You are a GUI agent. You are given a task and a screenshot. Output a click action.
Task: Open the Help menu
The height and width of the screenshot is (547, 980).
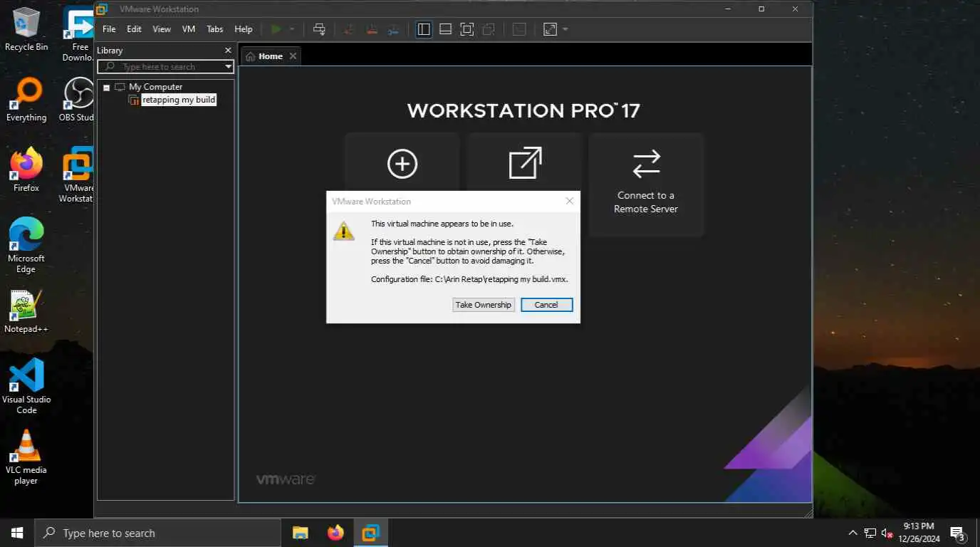pyautogui.click(x=244, y=29)
